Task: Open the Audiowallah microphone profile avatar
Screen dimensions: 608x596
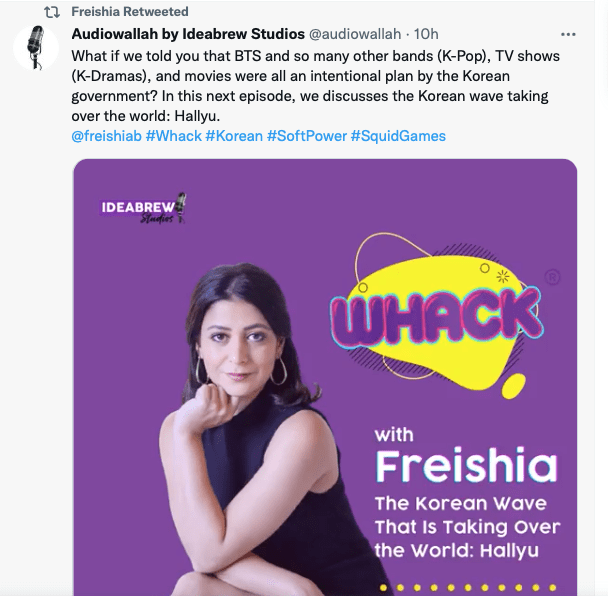Action: (35, 47)
